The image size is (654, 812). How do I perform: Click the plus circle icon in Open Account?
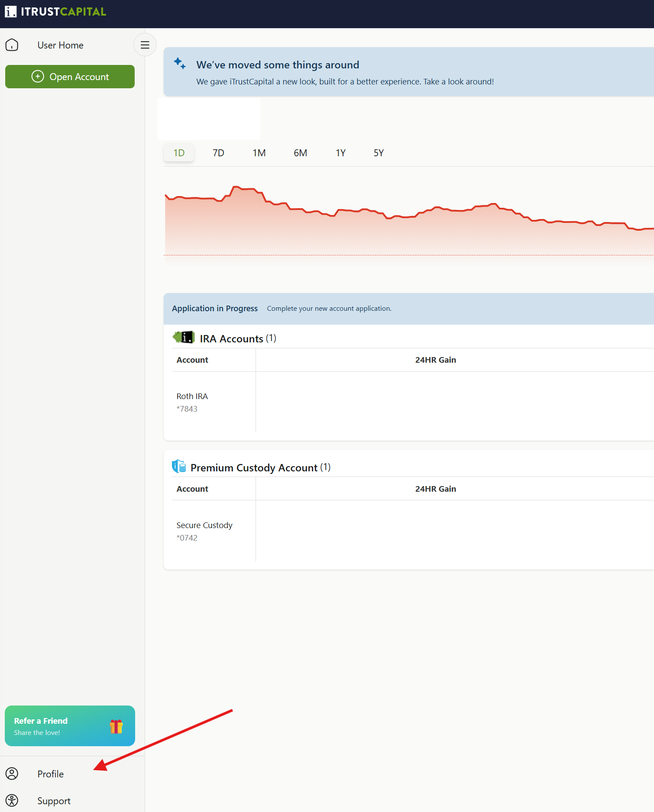tap(38, 77)
